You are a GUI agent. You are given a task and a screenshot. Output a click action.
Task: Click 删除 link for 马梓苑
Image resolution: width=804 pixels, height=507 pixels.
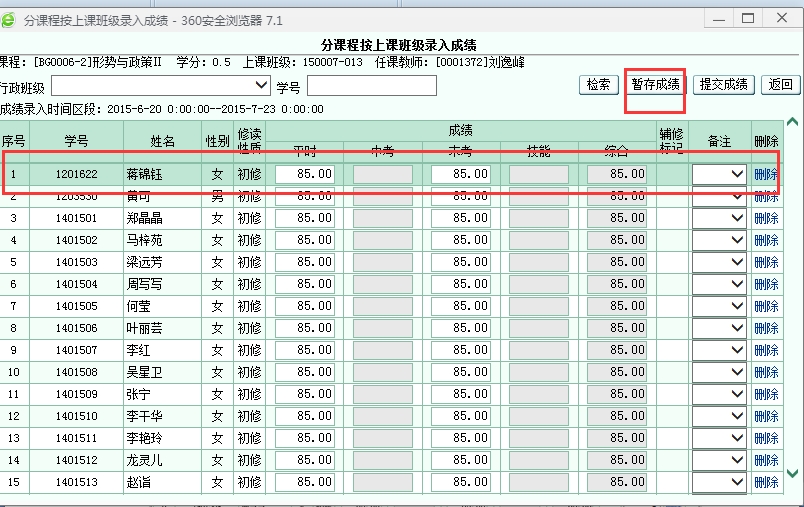click(766, 240)
